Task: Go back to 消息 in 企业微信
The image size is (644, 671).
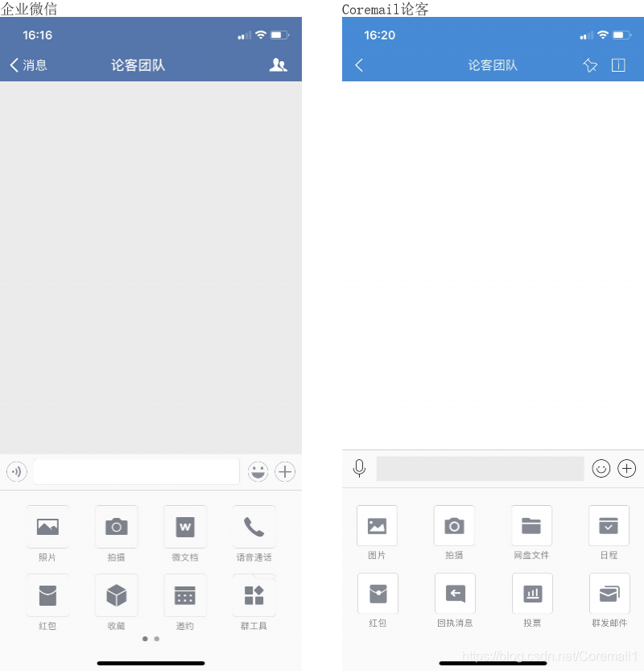Action: point(28,65)
